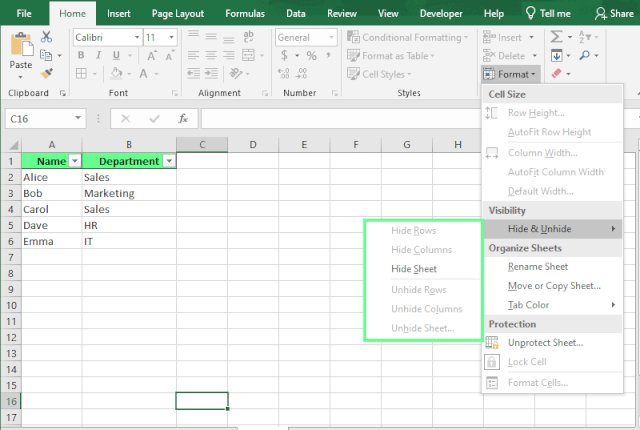The image size is (640, 430).
Task: Click the Hide & Unhide menu item
Action: [x=553, y=228]
